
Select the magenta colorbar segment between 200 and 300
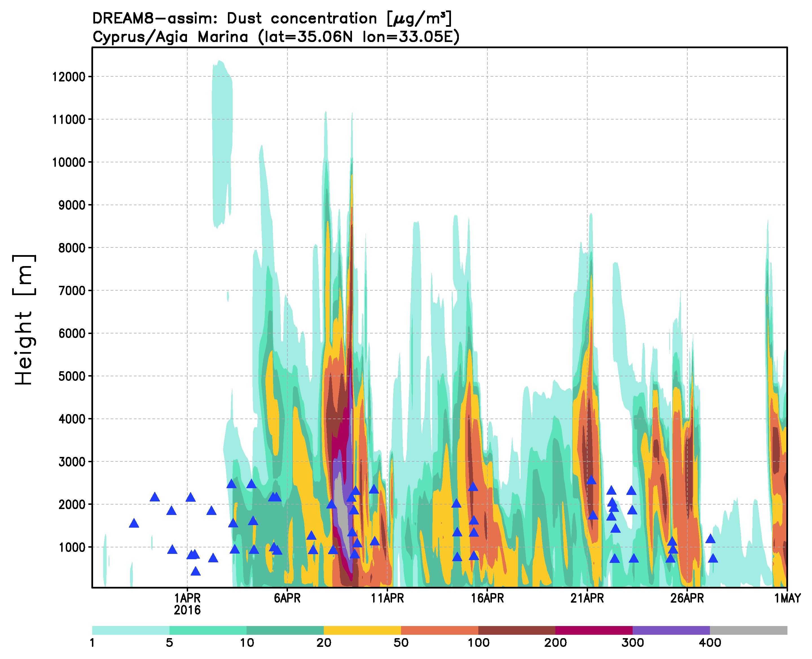(594, 630)
